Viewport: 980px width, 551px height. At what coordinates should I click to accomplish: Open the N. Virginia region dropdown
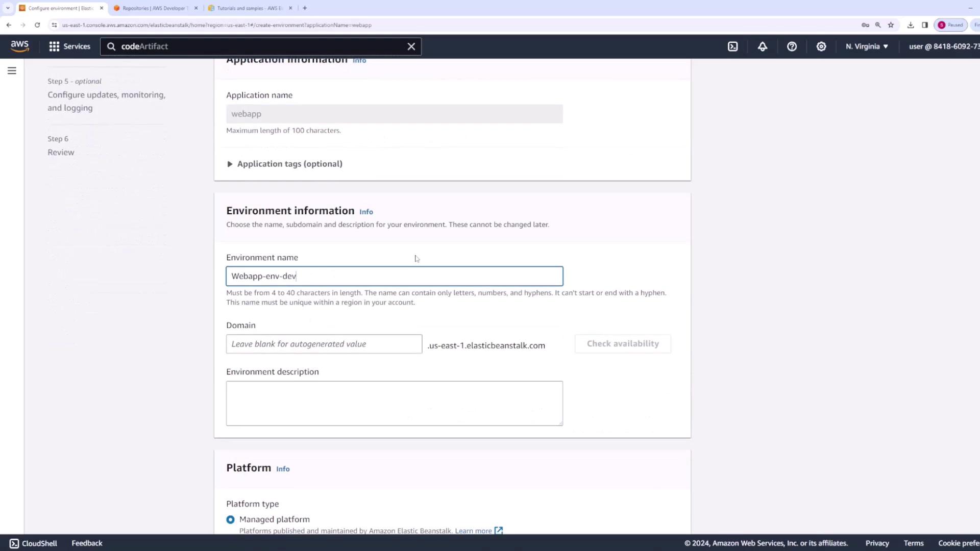867,46
